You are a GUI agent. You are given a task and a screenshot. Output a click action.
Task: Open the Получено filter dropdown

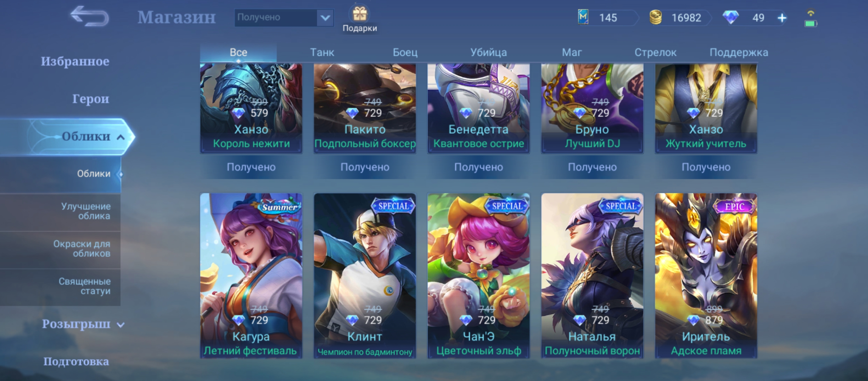[x=284, y=17]
